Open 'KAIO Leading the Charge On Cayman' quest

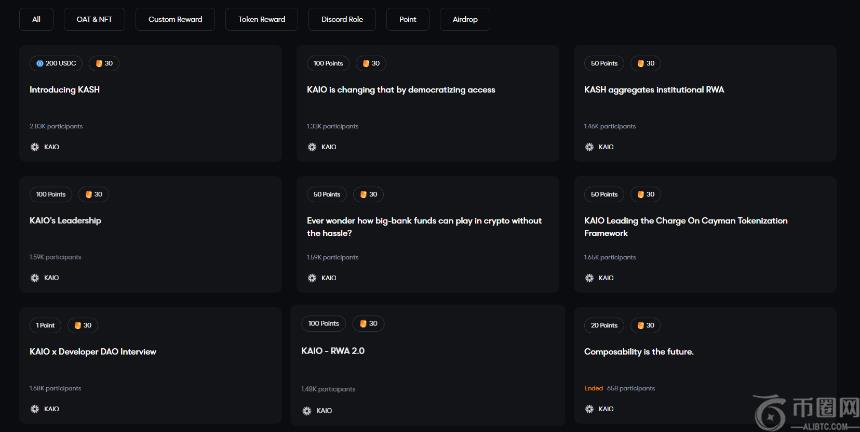(686, 227)
